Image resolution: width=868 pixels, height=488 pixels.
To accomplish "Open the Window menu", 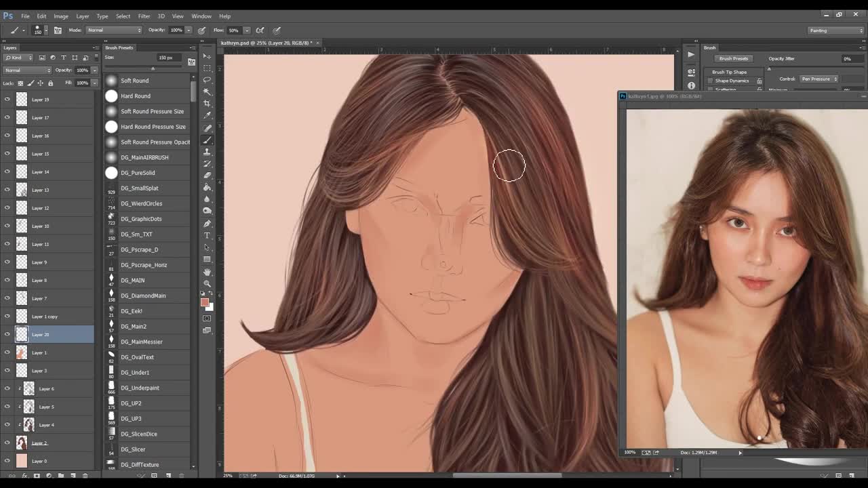I will click(x=201, y=16).
